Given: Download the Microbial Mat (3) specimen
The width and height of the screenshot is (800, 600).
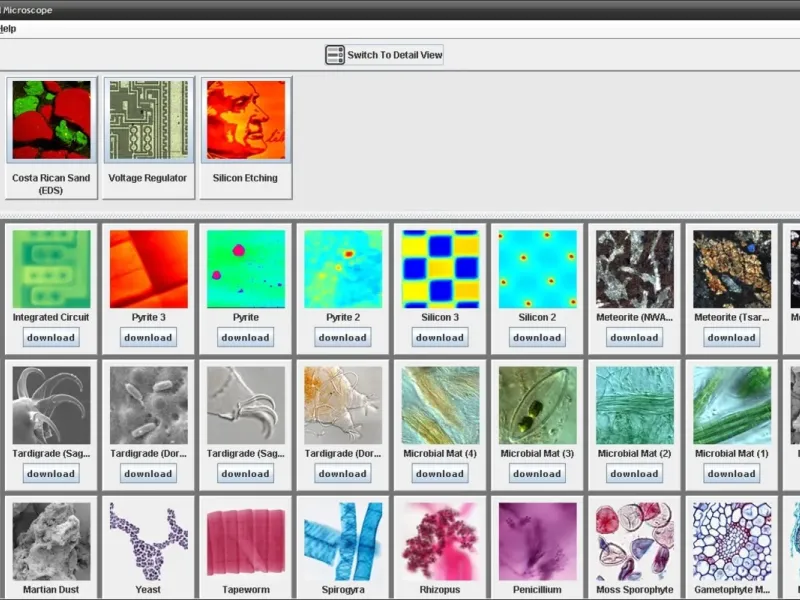Looking at the screenshot, I should tap(537, 473).
